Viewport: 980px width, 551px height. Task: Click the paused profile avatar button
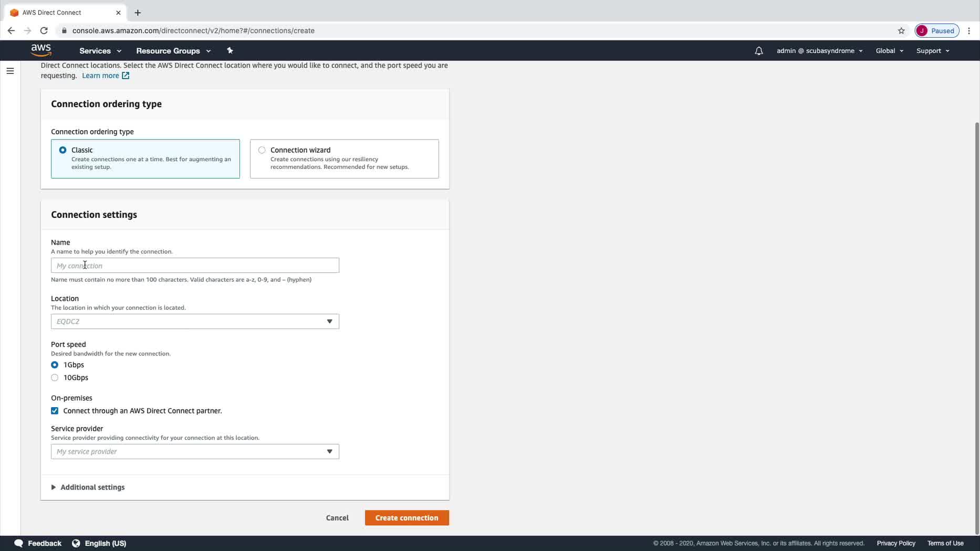[937, 30]
